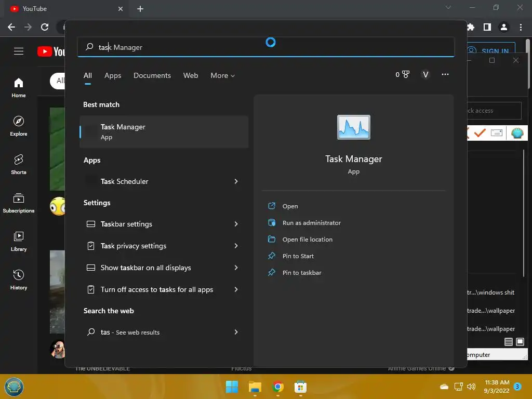The width and height of the screenshot is (532, 399).
Task: Go back in Chrome
Action: [11, 27]
